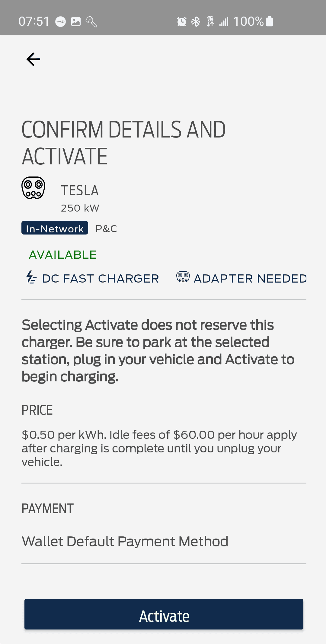Tap the signal strength bars icon
Screen dimensions: 326x644
(224, 21)
